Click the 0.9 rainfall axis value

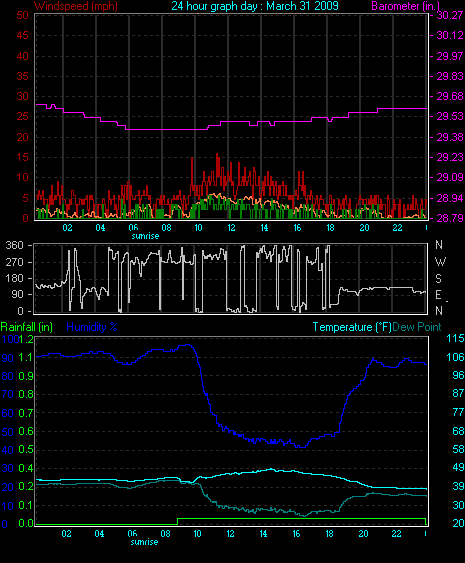(x=25, y=376)
